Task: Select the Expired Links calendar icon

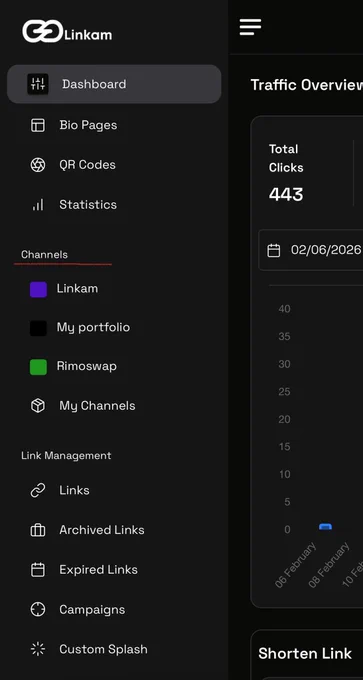Action: 38,570
